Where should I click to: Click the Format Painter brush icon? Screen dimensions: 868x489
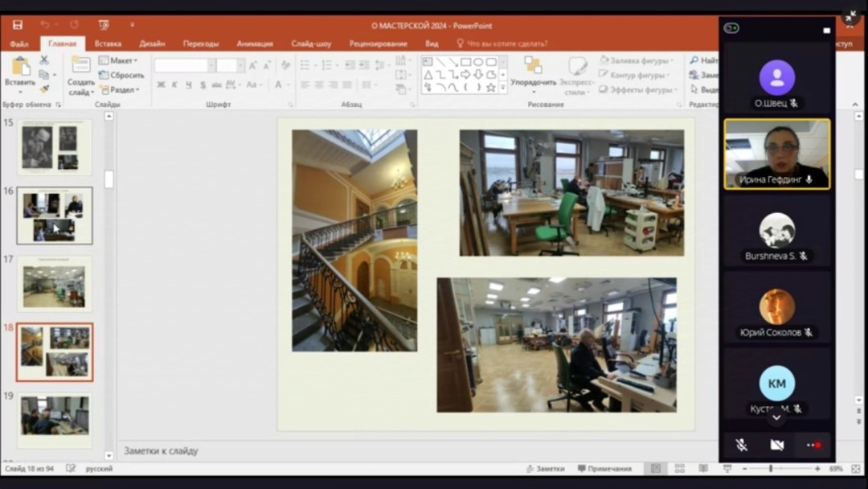(x=44, y=88)
